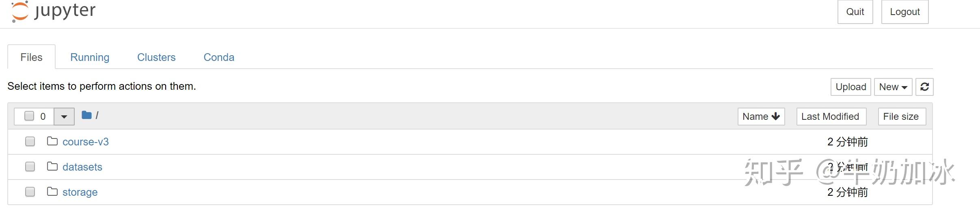The height and width of the screenshot is (212, 980).
Task: Click the root folder breadcrumb icon
Action: [x=86, y=115]
